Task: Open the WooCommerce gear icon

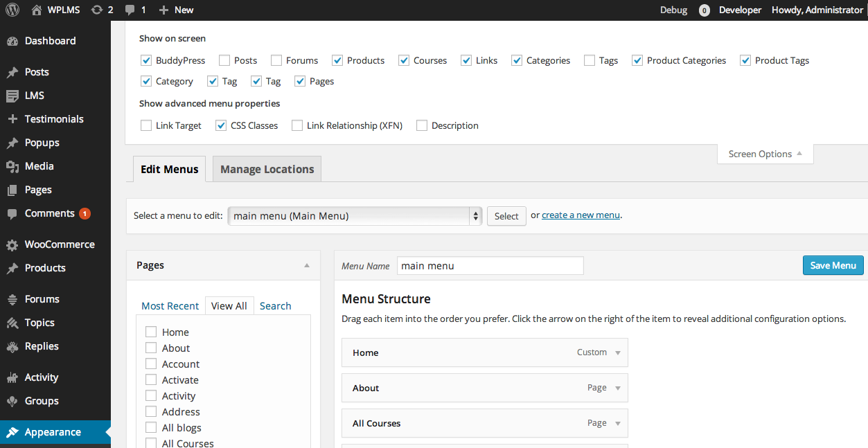Action: point(12,244)
